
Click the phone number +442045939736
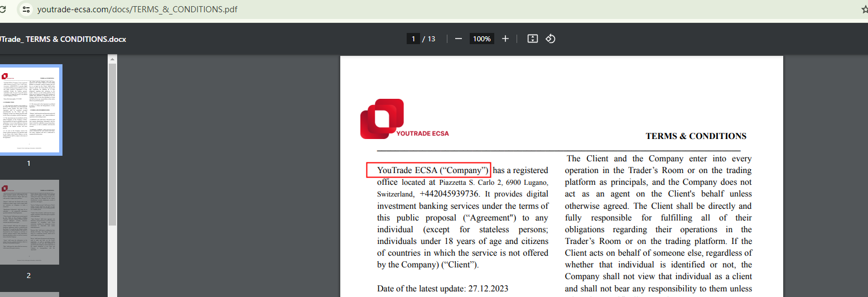449,194
